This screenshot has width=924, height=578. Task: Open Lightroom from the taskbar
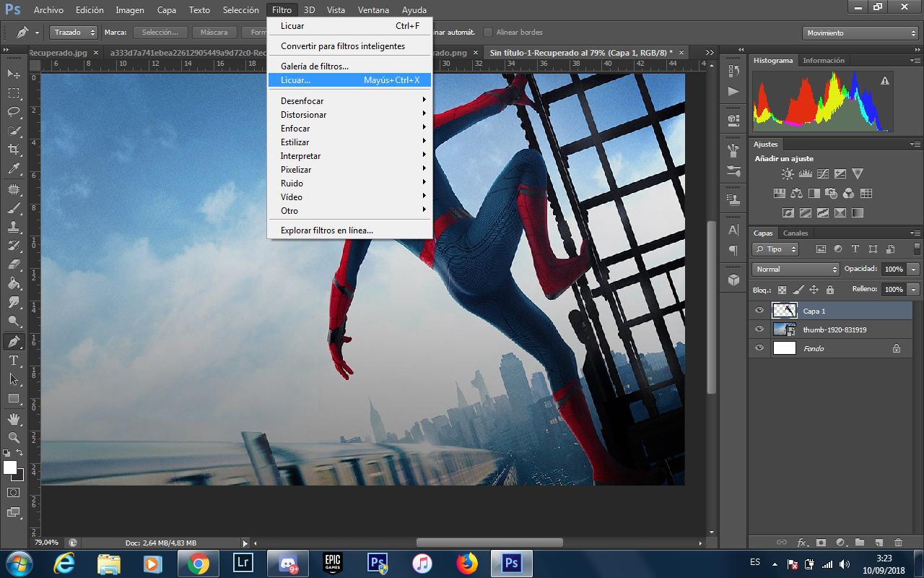[243, 563]
